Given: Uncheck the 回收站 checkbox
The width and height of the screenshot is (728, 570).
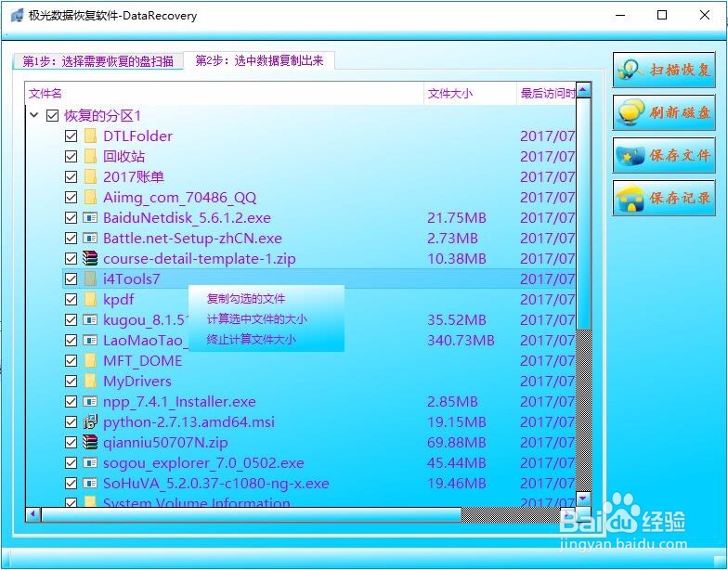Looking at the screenshot, I should pyautogui.click(x=71, y=156).
